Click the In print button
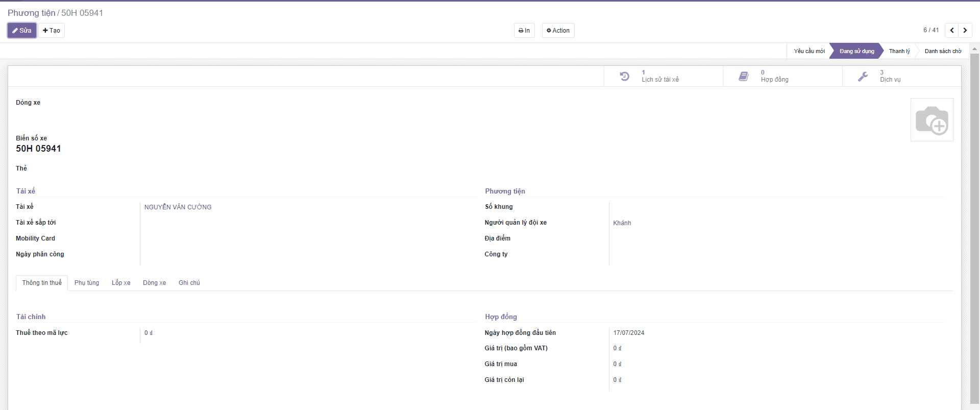Image resolution: width=980 pixels, height=410 pixels. pyautogui.click(x=524, y=31)
